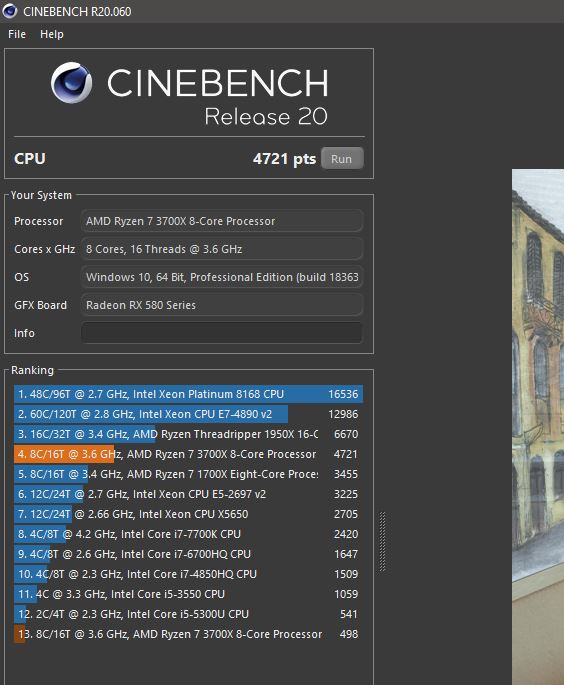Select the Xeon X5650 ranking row
This screenshot has width=564, height=685.
click(x=188, y=514)
